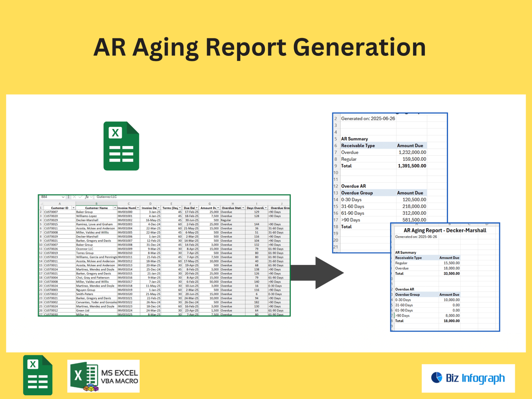Click the Biz Infograph link
Screen dimensions: 532x399
pyautogui.click(x=475, y=378)
